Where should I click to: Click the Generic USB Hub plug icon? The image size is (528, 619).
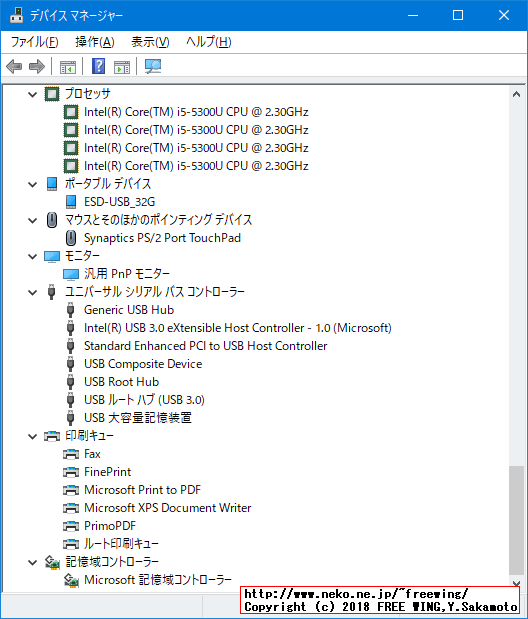[x=71, y=310]
